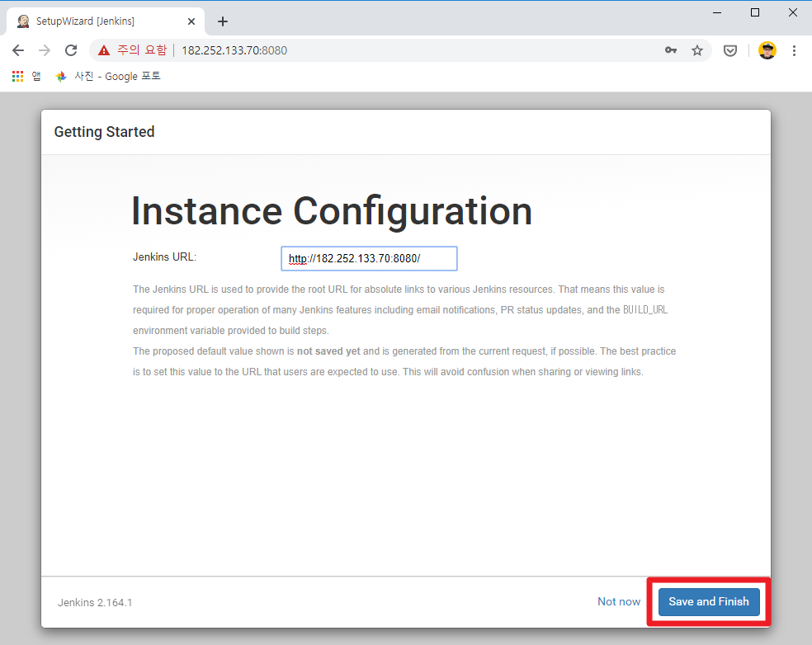Click inside the Jenkins URL text field

(368, 258)
